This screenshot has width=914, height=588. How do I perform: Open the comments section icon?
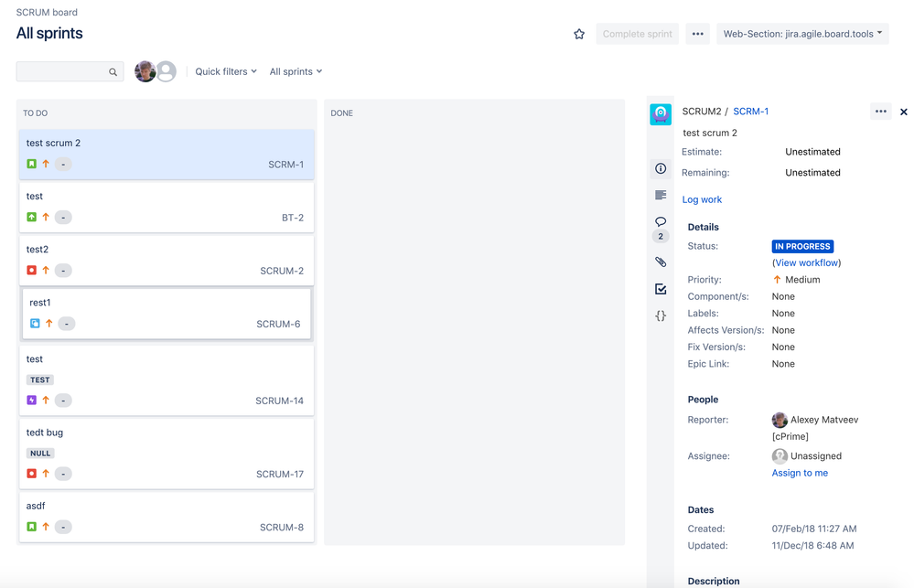click(x=661, y=221)
